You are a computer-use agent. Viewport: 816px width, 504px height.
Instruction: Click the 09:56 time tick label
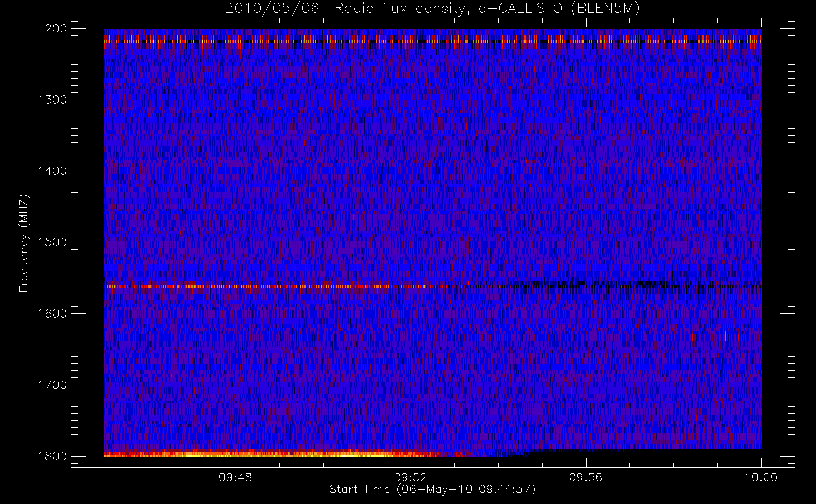[586, 477]
